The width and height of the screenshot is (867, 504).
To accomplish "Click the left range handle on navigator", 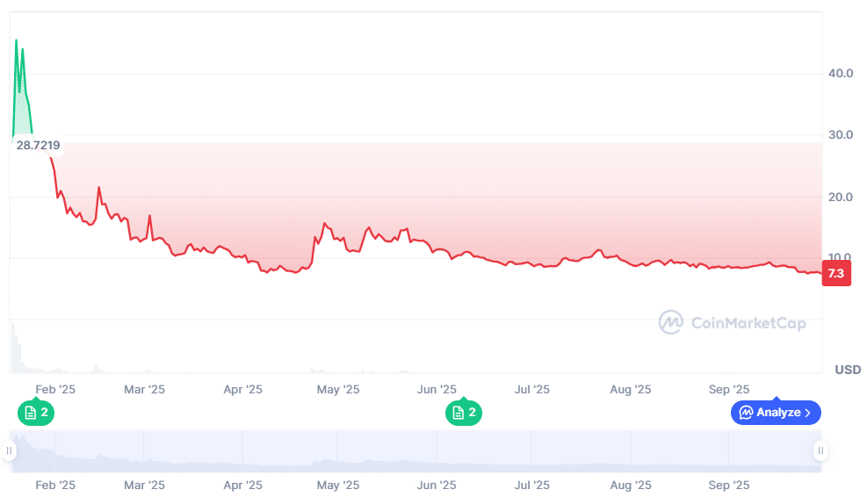I will pos(10,451).
